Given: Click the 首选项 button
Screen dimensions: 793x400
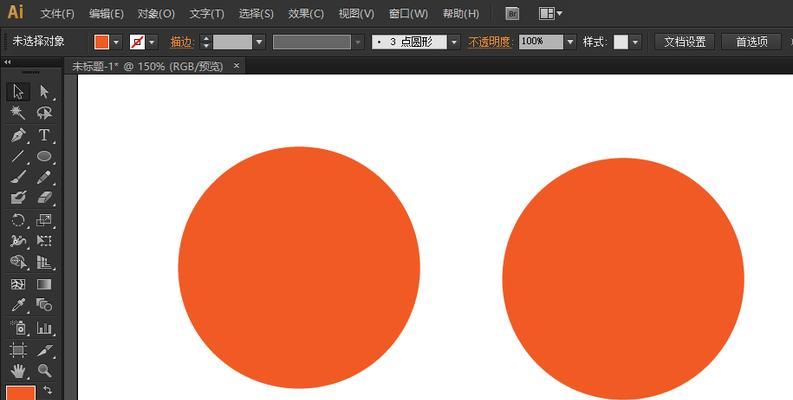Looking at the screenshot, I should [x=752, y=42].
